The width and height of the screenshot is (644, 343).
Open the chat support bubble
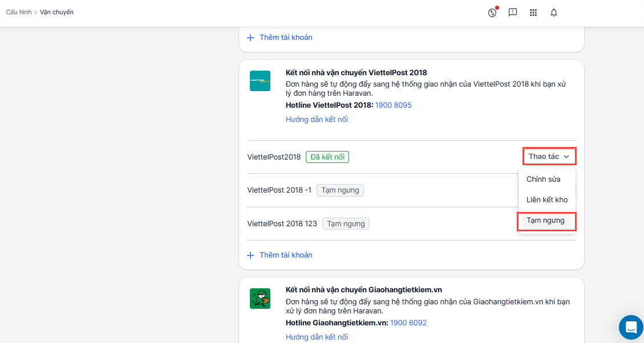pos(631,327)
